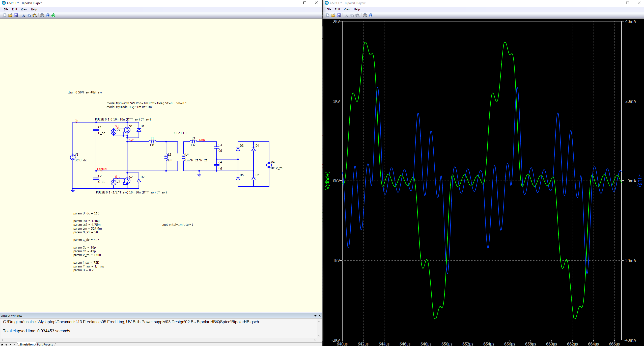644x346 pixels.
Task: Open View menu in waveform window
Action: 347,9
